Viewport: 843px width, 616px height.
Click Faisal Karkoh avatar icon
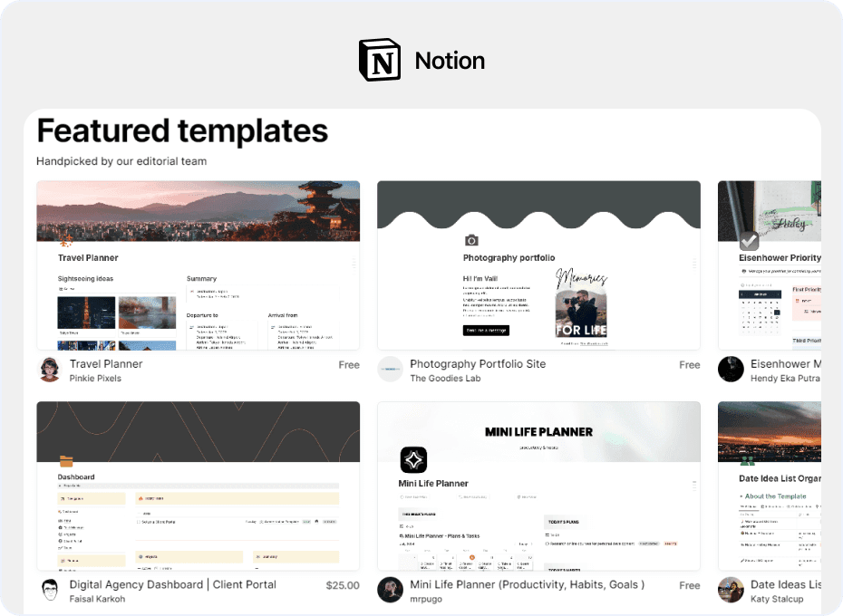[50, 591]
